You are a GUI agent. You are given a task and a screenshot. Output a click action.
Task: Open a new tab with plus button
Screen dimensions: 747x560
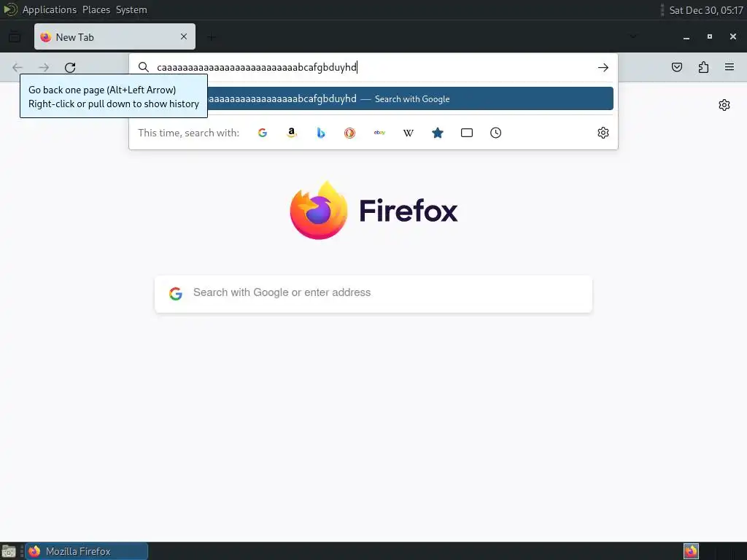click(212, 36)
